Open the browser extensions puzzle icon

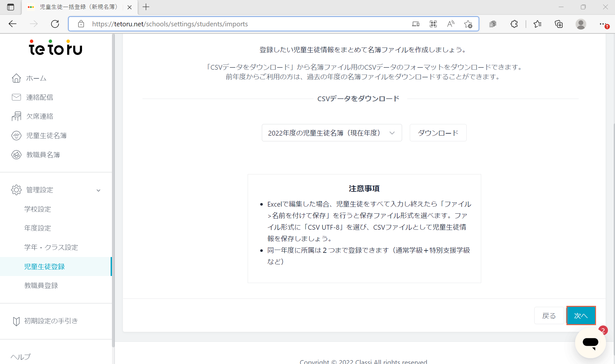[514, 24]
